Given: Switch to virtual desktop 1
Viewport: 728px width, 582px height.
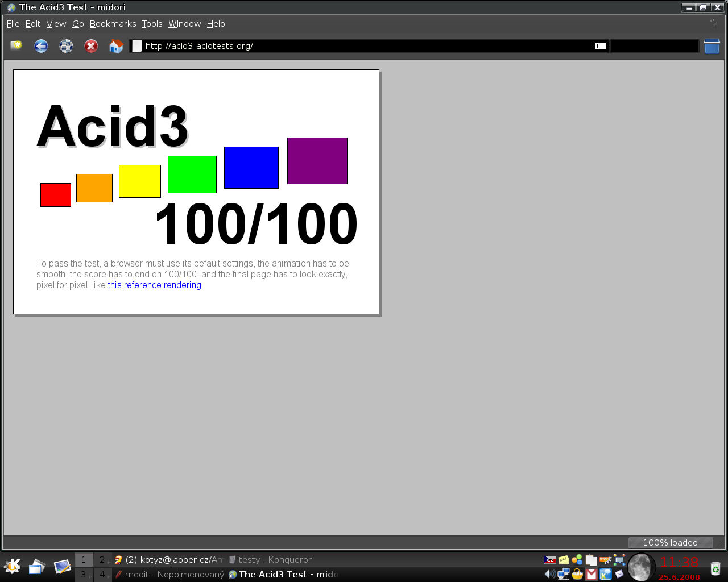Looking at the screenshot, I should pos(84,560).
